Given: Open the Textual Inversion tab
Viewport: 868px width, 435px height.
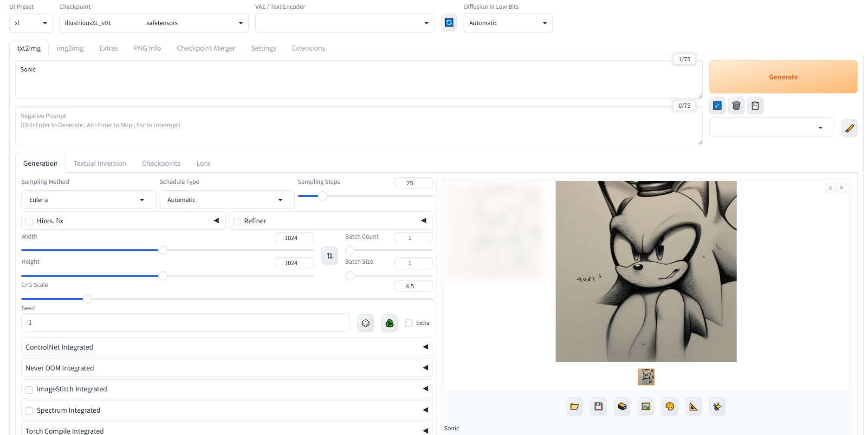Looking at the screenshot, I should (x=100, y=163).
